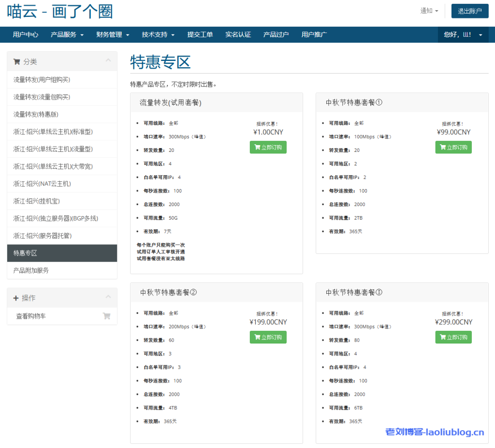Screen dimensions: 495x448
Task: Open 提交工单 in the navigation bar
Action: [200, 35]
